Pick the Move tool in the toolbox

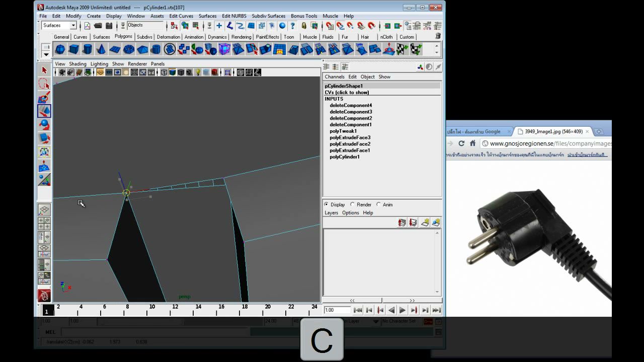[x=44, y=111]
